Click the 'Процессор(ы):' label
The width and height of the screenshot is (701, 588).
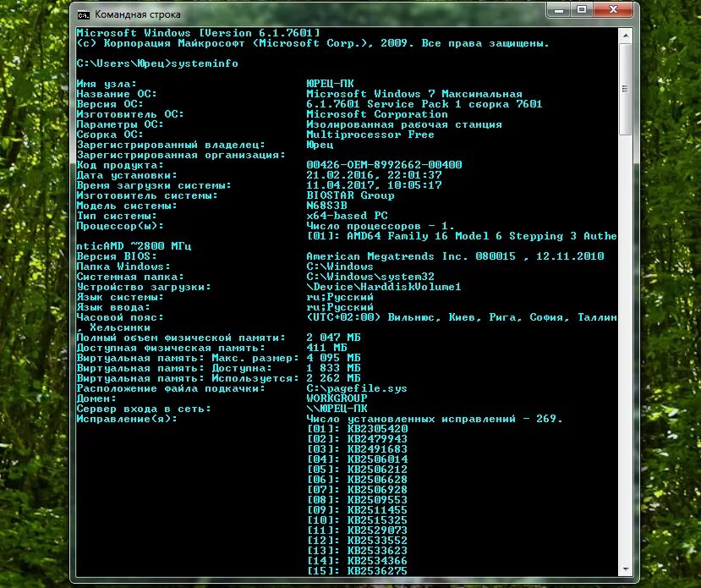point(120,226)
